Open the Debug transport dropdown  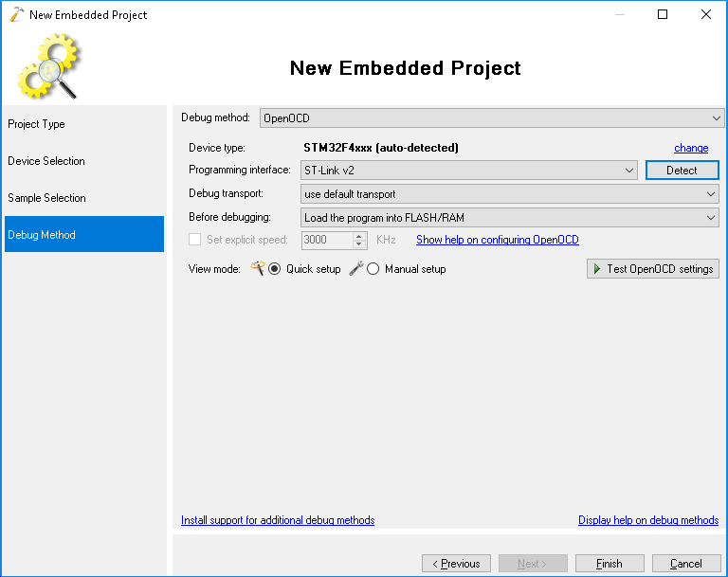point(509,193)
